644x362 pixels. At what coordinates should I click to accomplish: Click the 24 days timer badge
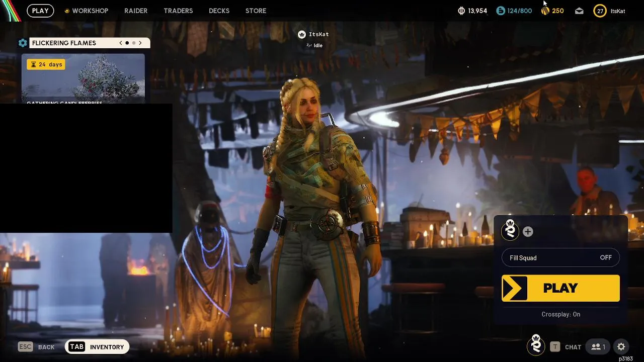46,64
